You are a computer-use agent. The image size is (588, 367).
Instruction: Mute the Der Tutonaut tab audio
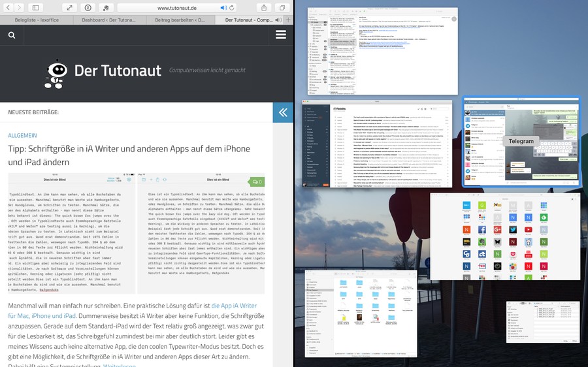click(x=278, y=20)
